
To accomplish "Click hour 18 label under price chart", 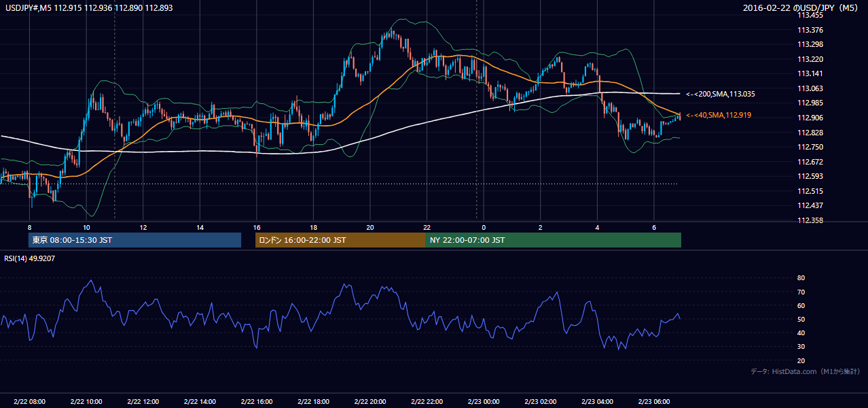I will tap(313, 227).
